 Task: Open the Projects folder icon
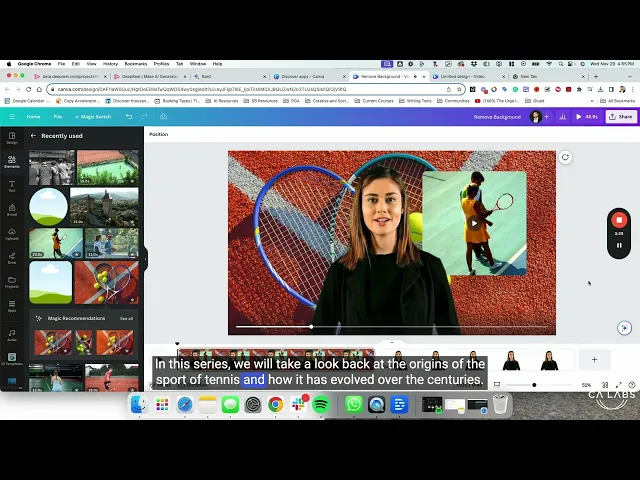(x=12, y=282)
